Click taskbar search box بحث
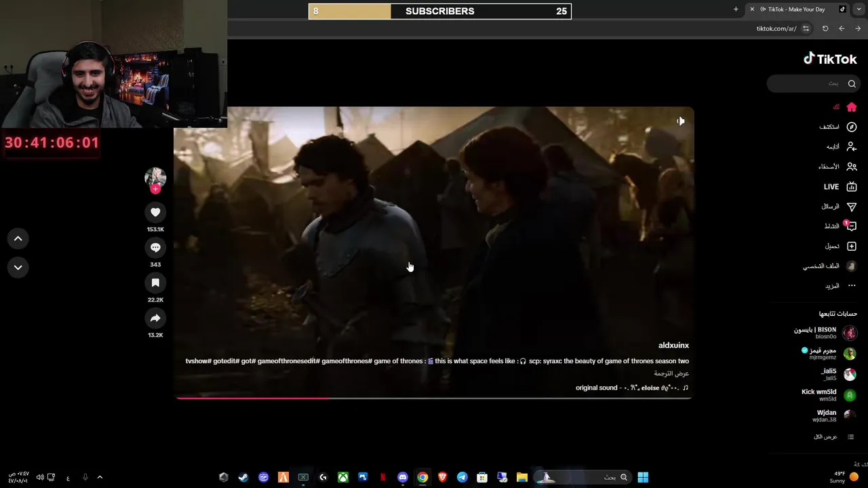This screenshot has width=868, height=488. (584, 477)
